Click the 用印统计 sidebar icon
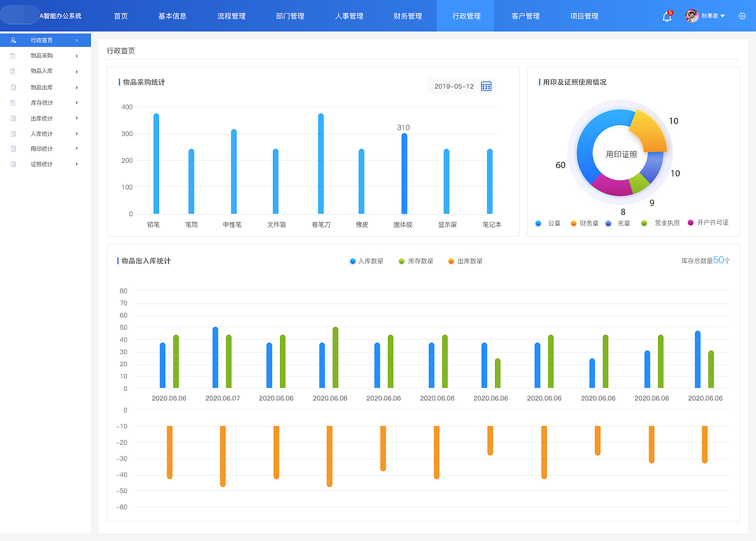The image size is (756, 541). coord(13,149)
